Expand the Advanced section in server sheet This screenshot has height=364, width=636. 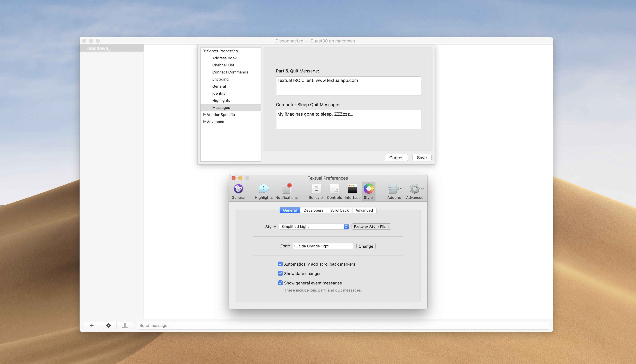click(204, 122)
